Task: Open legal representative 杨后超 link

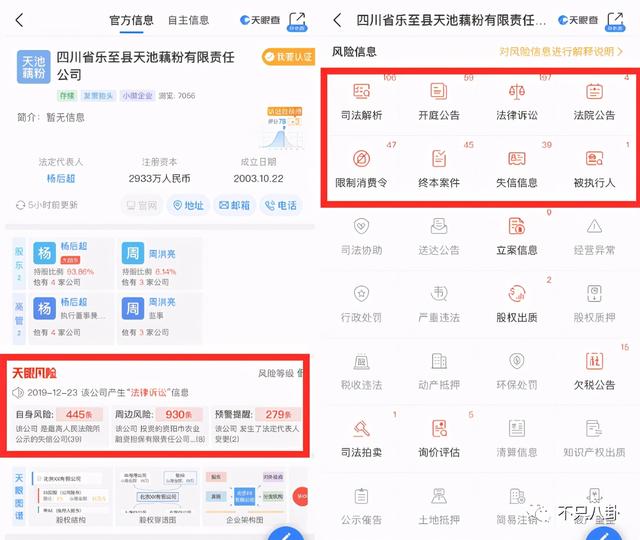Action: tap(61, 178)
